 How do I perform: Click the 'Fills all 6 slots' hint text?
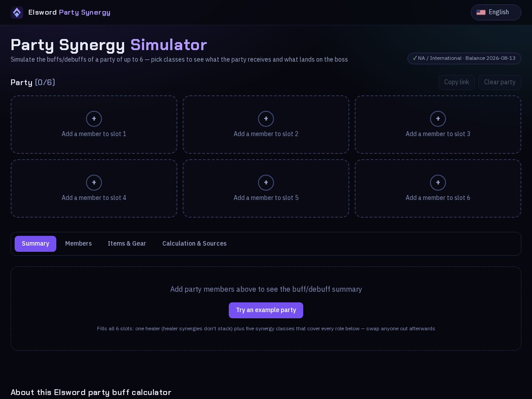tap(266, 329)
